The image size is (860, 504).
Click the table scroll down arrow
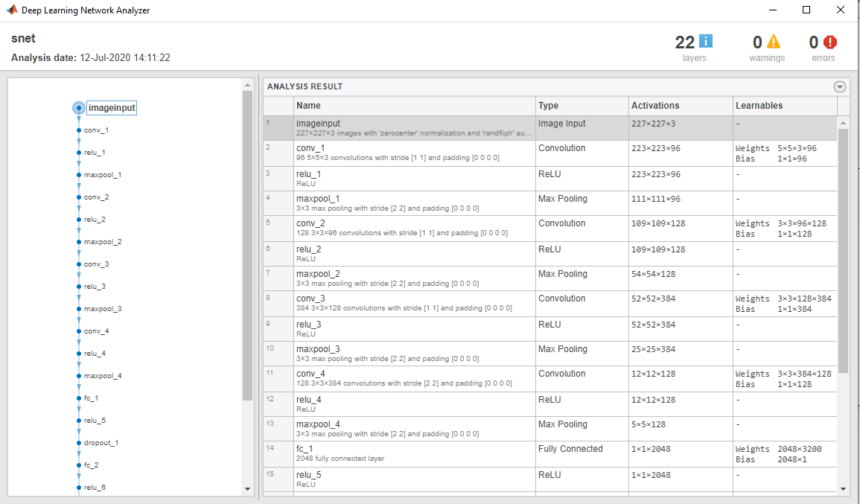pyautogui.click(x=843, y=488)
